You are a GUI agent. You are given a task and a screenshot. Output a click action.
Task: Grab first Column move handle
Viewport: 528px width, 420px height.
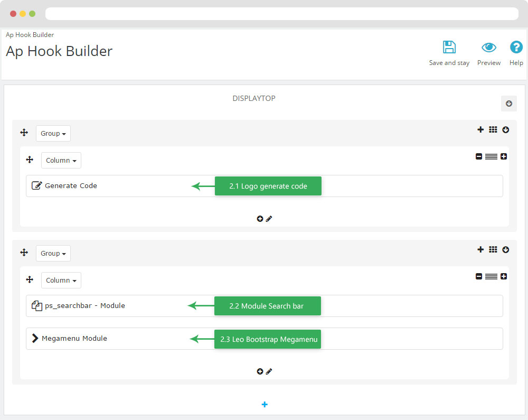click(30, 160)
